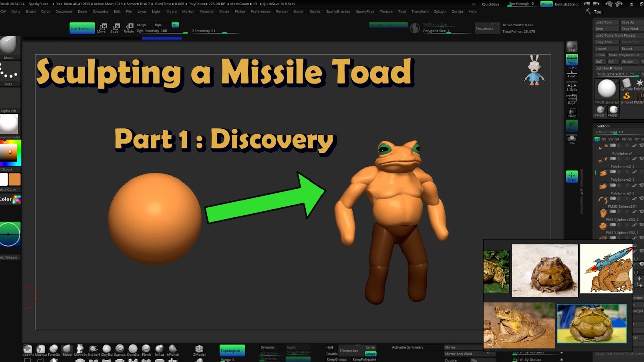The image size is (644, 362).
Task: Select the ClayBuildup brush icon
Action: tap(107, 350)
